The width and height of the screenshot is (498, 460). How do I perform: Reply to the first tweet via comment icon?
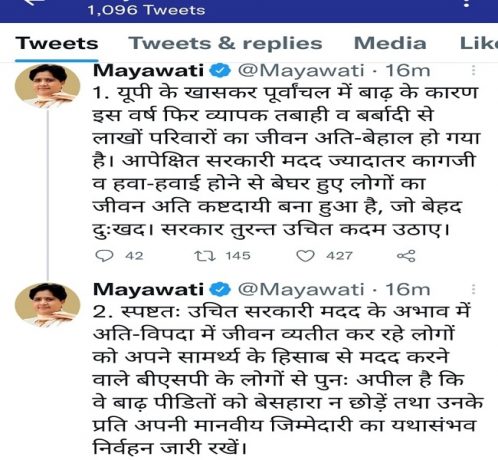tap(104, 256)
